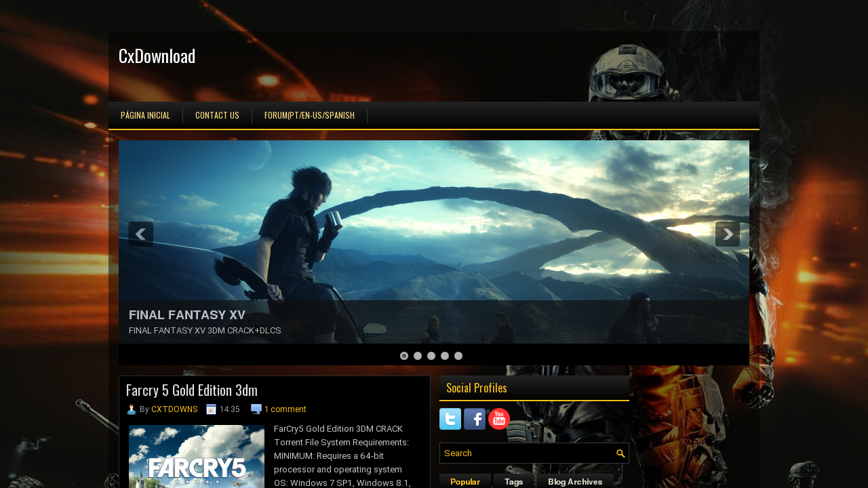Open the 1 comment link
The width and height of the screenshot is (868, 488).
(x=285, y=409)
